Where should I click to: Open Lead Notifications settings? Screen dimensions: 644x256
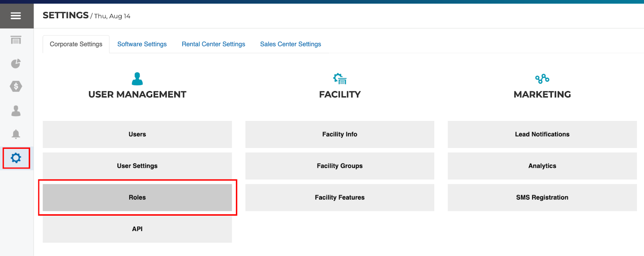(x=542, y=134)
